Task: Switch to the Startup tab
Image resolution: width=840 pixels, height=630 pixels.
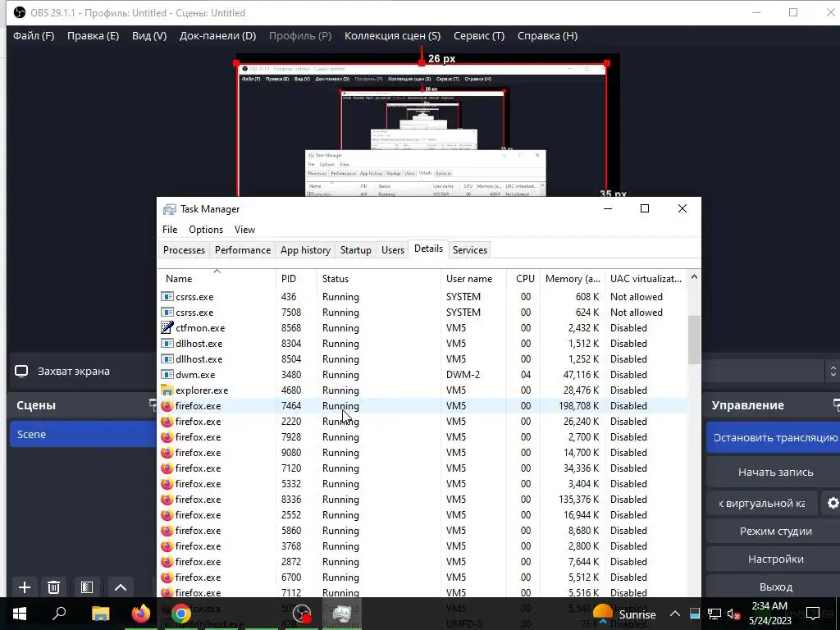Action: pyautogui.click(x=356, y=250)
